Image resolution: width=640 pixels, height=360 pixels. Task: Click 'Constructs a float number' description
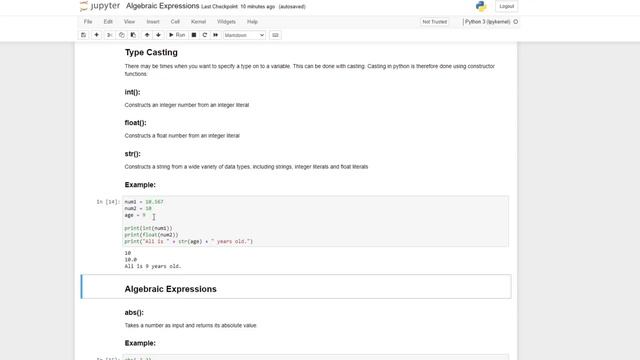tap(182, 136)
